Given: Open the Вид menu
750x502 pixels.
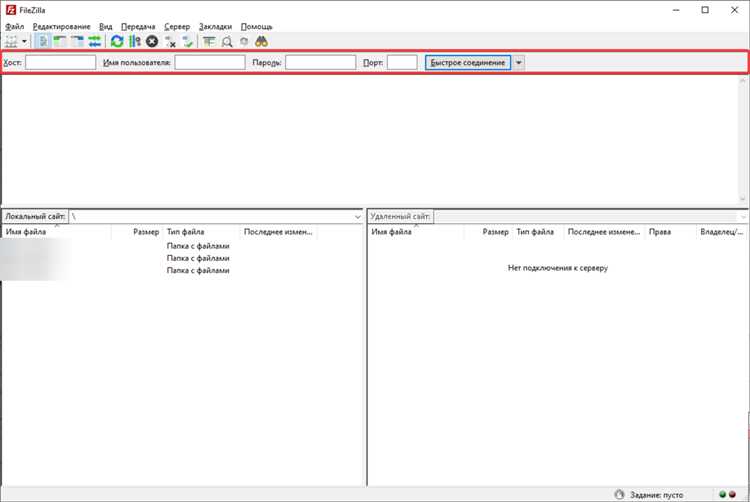Looking at the screenshot, I should click(106, 26).
